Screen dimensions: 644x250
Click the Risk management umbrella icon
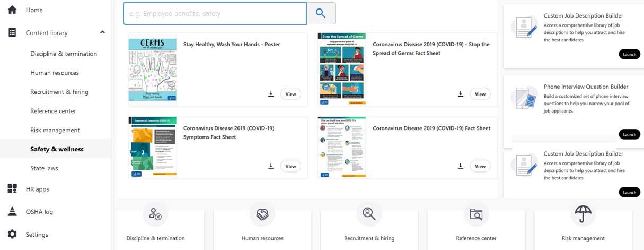(583, 214)
